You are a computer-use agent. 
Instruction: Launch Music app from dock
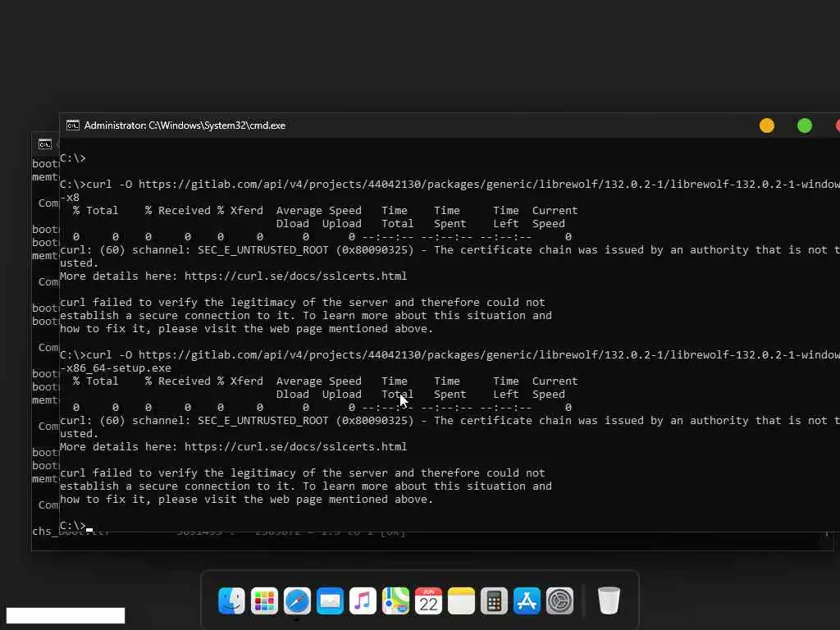[x=363, y=600]
